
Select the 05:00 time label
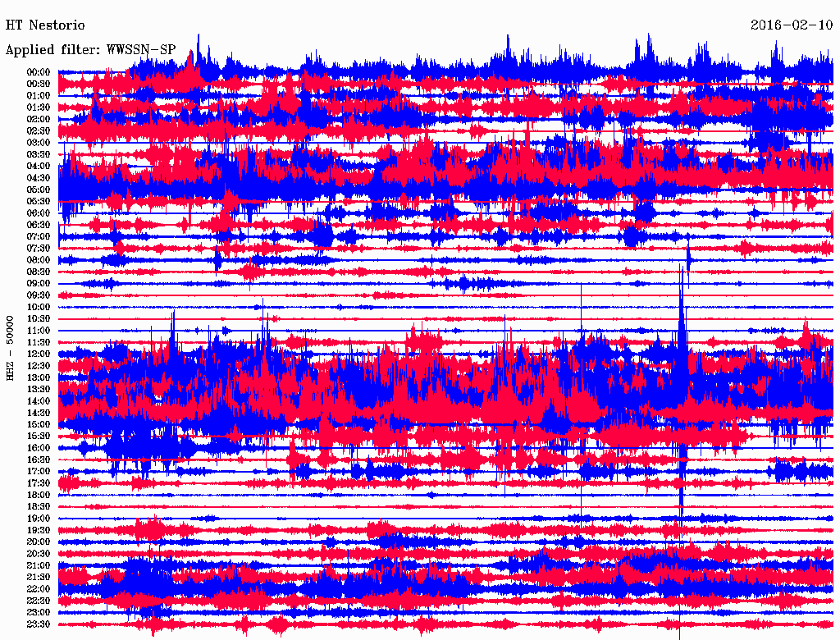click(x=39, y=190)
